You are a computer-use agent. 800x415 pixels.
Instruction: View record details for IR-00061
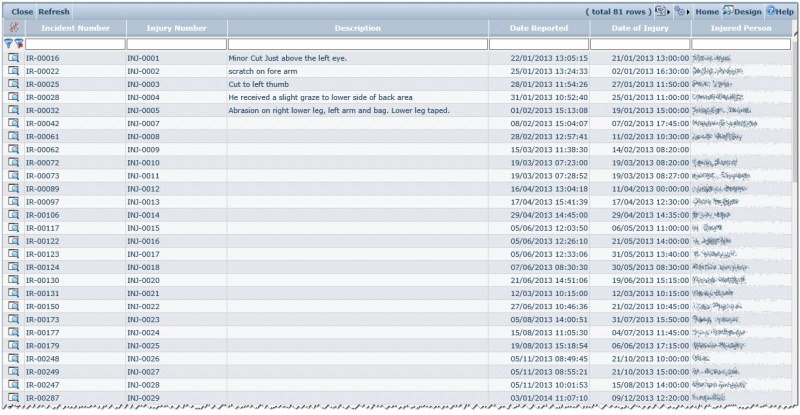click(x=13, y=136)
